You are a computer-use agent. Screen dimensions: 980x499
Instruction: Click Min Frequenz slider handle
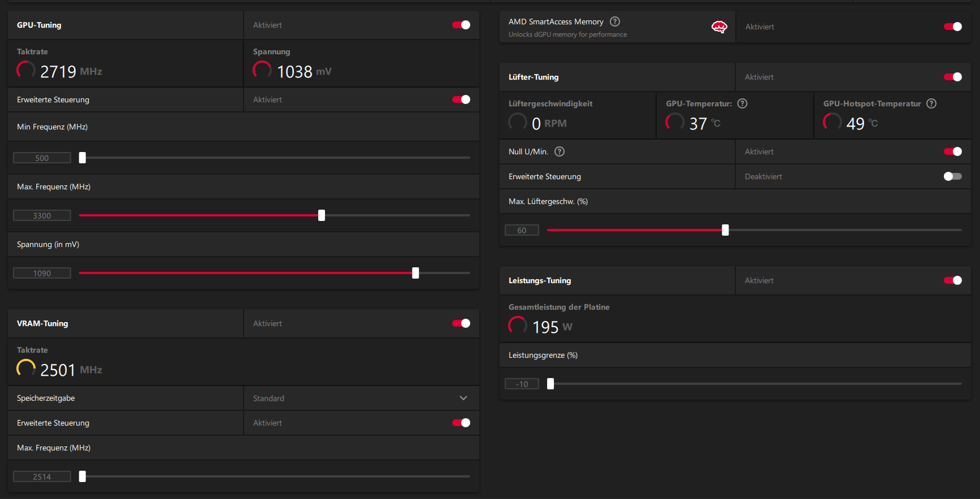pos(83,158)
